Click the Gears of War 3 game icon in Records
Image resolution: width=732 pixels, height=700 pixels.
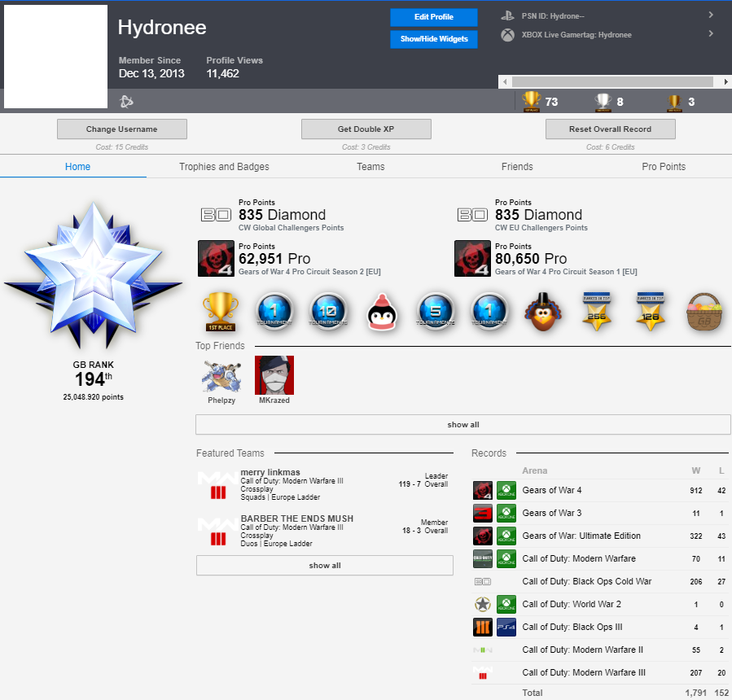[483, 514]
